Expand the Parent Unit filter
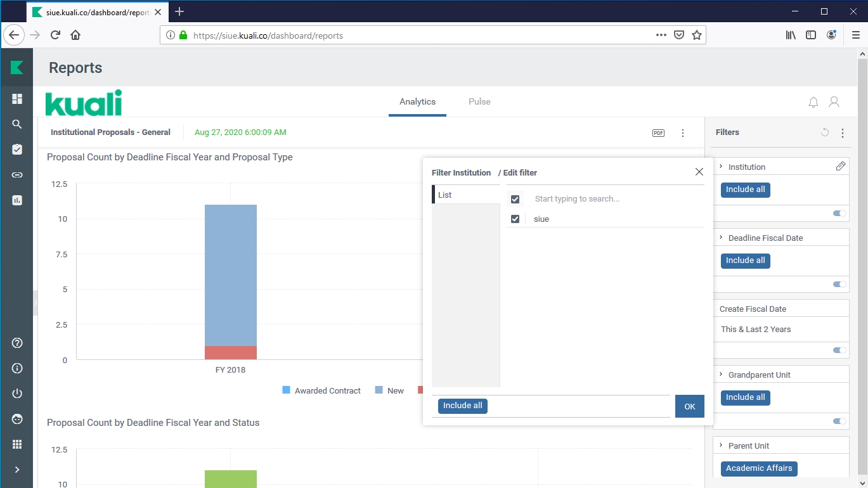The image size is (868, 488). coord(722,446)
